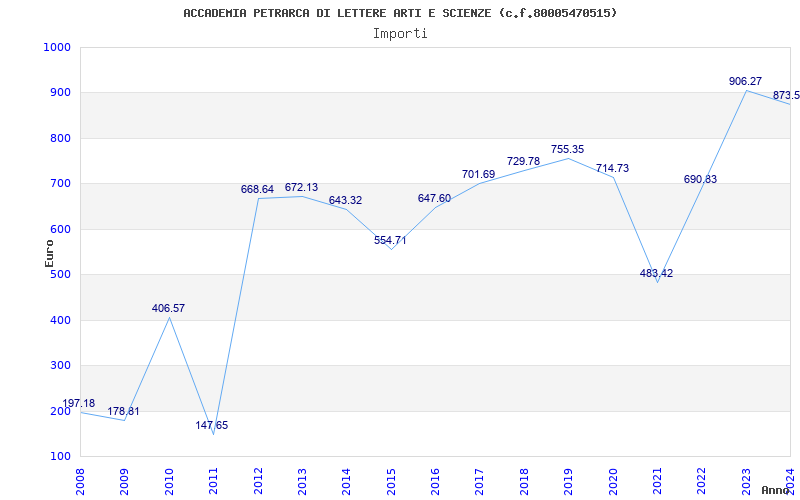Click y-axis tick label 1000
Image resolution: width=800 pixels, height=500 pixels.
point(57,47)
